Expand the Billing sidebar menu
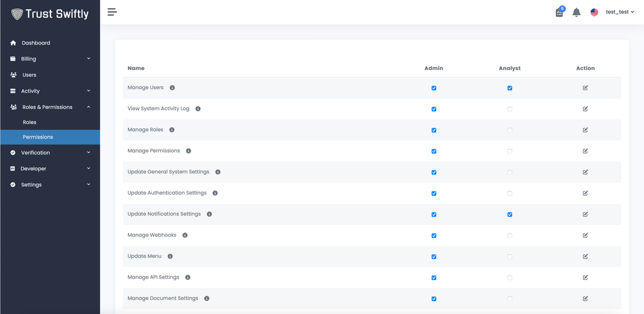Viewport: 644px width, 314px height. coord(50,59)
